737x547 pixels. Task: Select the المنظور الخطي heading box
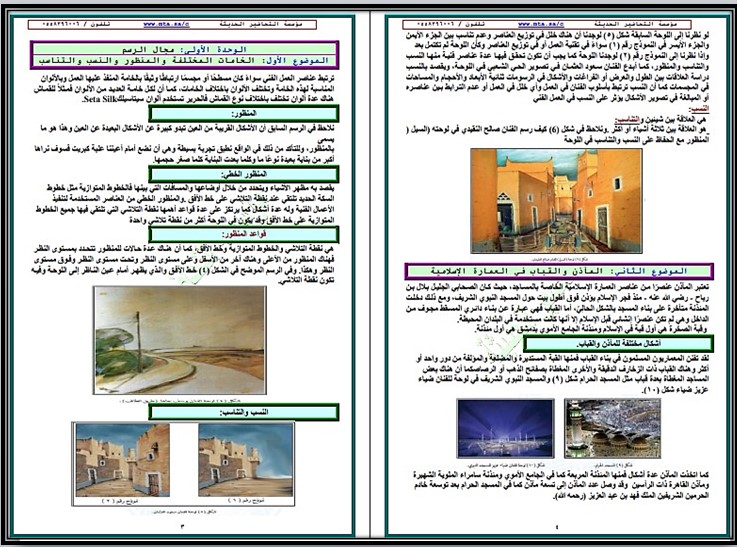tap(243, 174)
